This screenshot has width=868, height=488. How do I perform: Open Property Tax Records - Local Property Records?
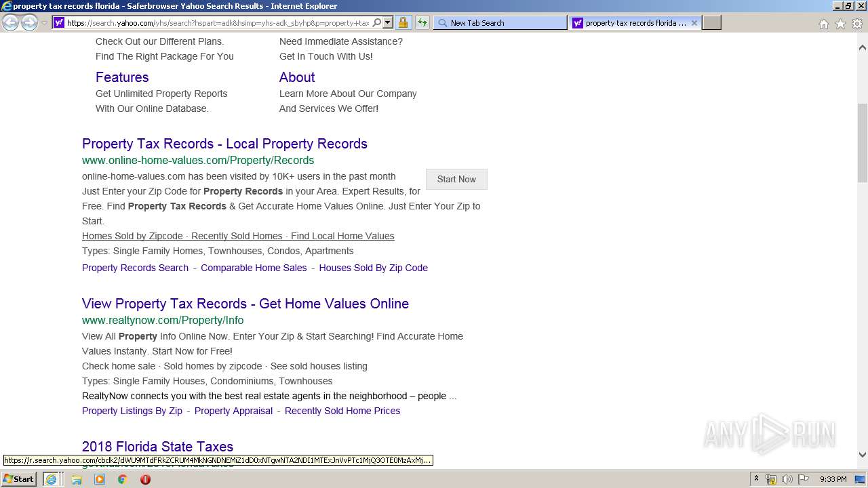tap(224, 144)
